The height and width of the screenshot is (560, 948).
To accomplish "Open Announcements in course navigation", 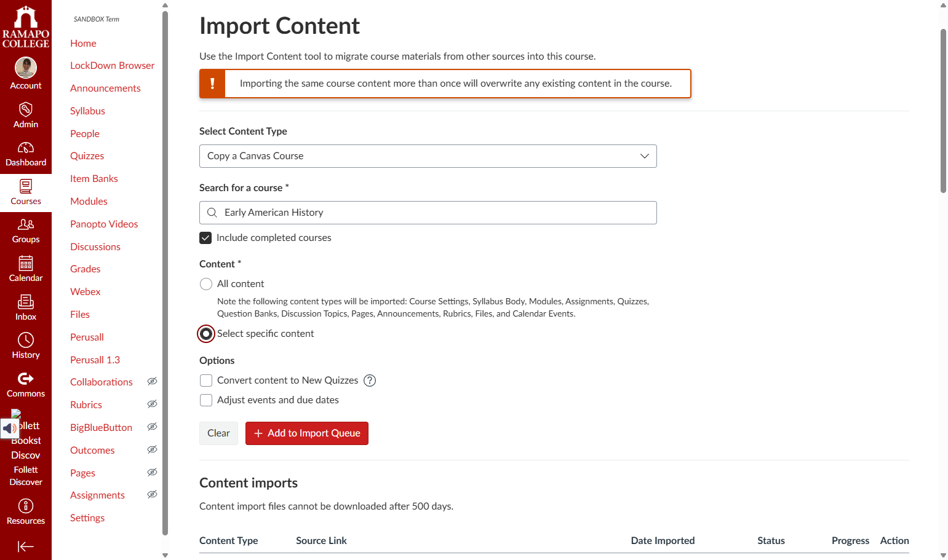I will coord(105,89).
